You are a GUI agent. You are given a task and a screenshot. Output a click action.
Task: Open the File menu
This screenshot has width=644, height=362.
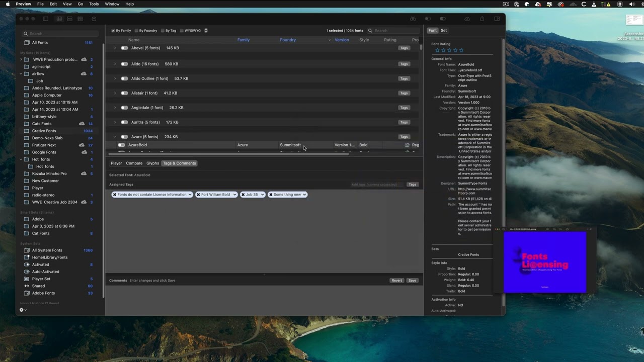tap(40, 4)
